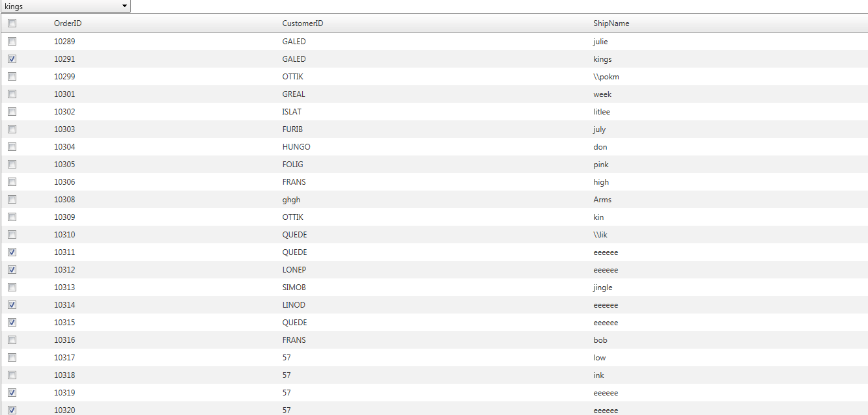
Task: Click the ShipName cell Arms
Action: 602,200
